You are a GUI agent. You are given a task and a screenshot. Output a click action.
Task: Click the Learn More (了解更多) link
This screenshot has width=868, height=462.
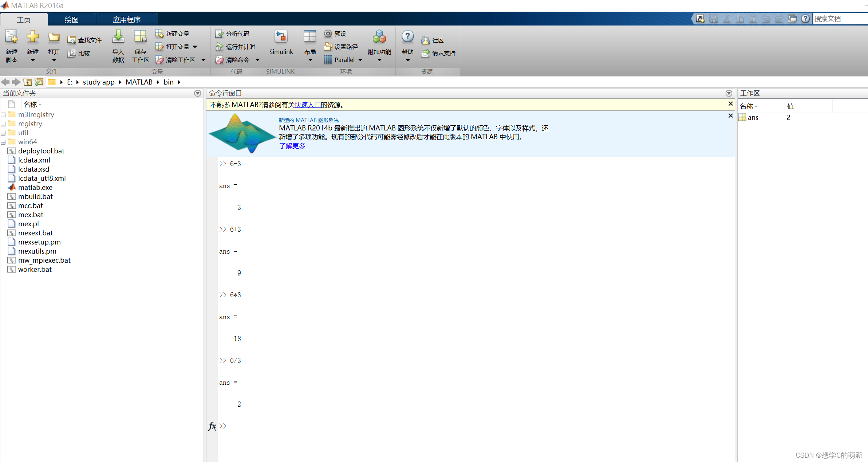click(292, 146)
